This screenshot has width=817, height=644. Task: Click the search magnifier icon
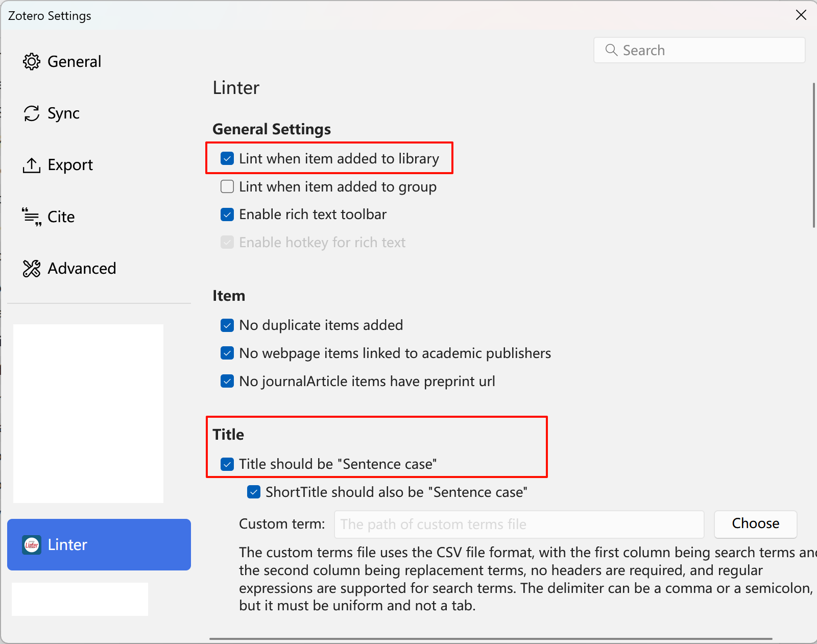click(611, 50)
